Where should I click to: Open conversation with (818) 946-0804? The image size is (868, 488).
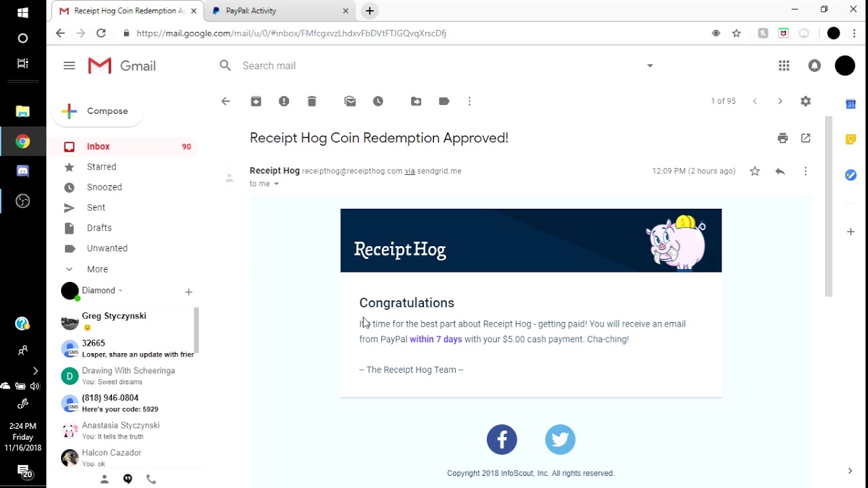tap(126, 403)
